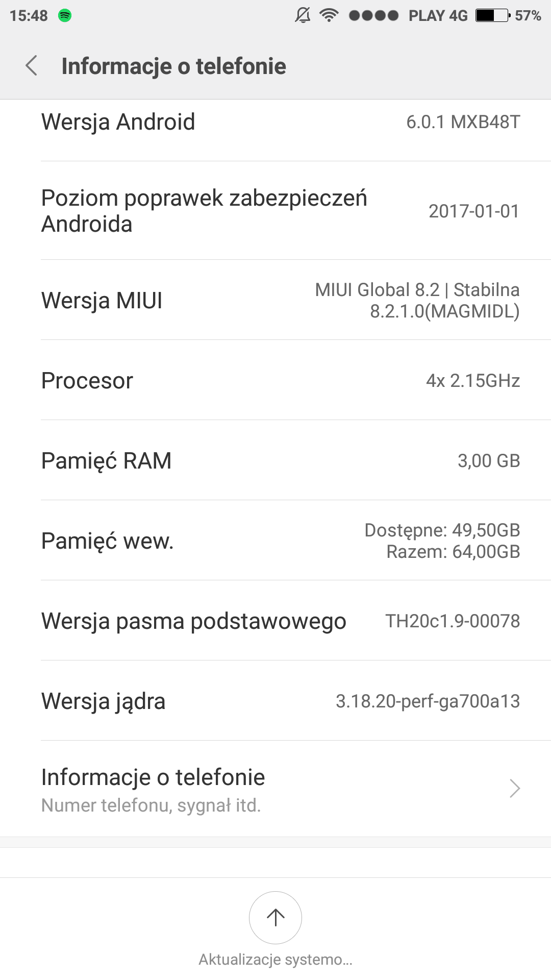Image resolution: width=551 pixels, height=980 pixels.
Task: Tap the Informacje o telefonie page title
Action: (x=173, y=66)
